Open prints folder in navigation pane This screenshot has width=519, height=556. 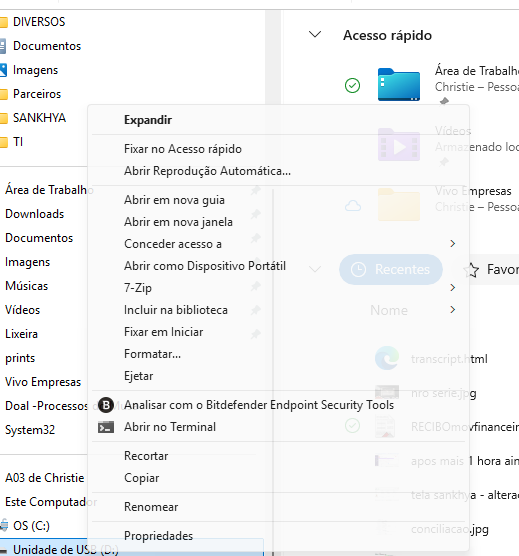pyautogui.click(x=20, y=358)
